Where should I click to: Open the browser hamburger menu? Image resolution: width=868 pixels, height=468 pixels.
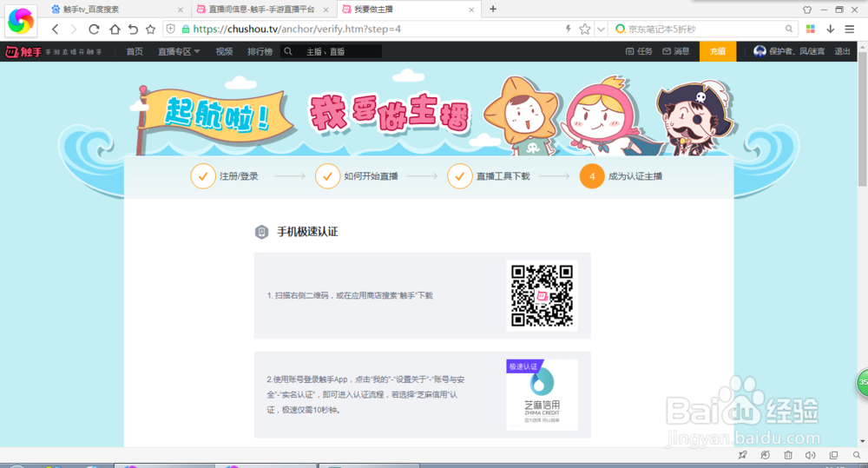pyautogui.click(x=850, y=29)
